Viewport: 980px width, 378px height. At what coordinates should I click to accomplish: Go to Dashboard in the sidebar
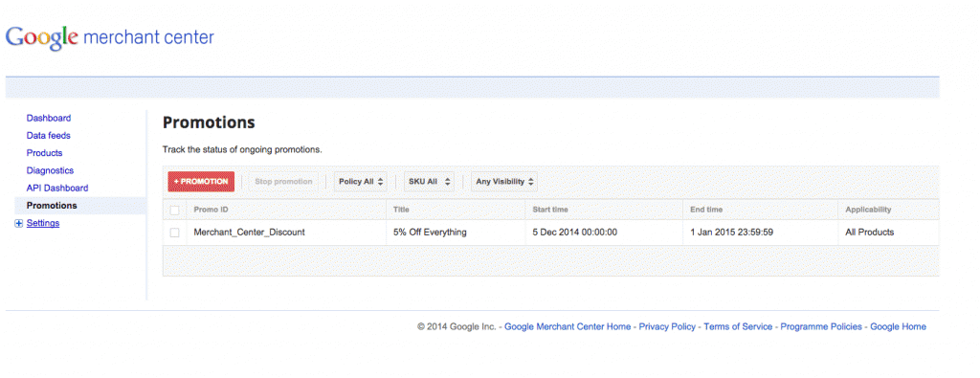pos(49,118)
